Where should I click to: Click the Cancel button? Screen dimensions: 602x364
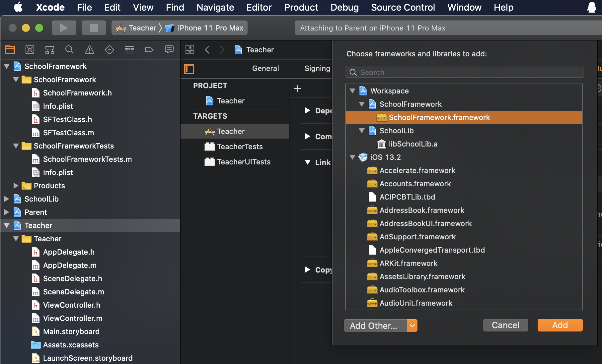505,325
